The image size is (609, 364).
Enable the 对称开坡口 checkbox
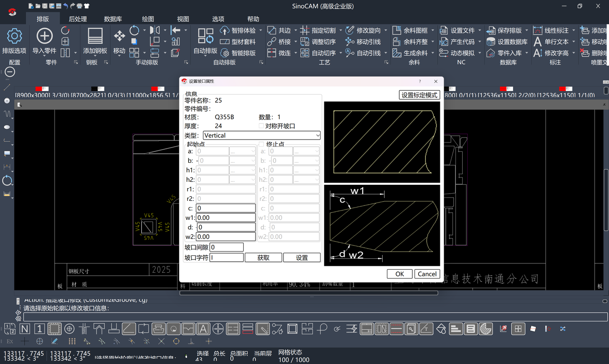coord(261,126)
